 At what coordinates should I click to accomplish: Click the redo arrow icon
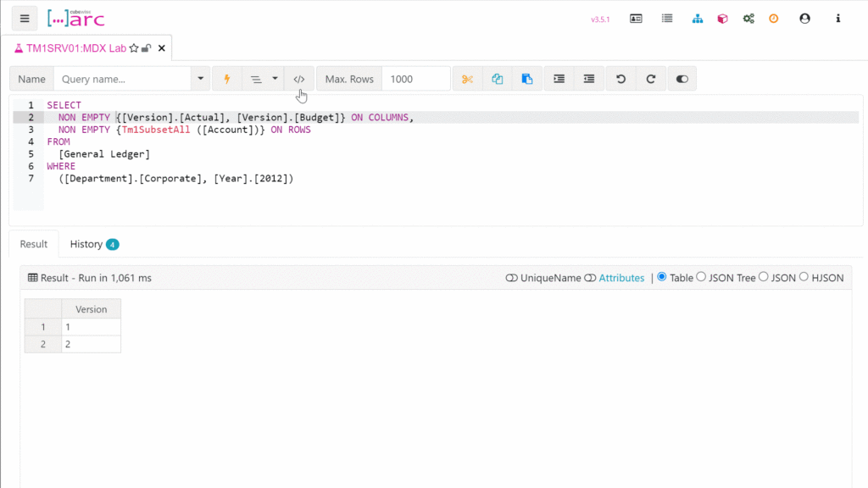pyautogui.click(x=651, y=79)
